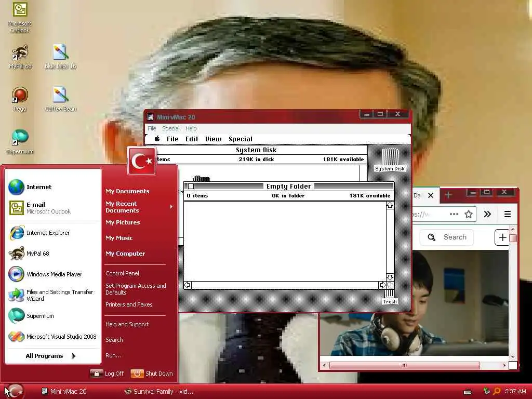
Task: Open the Macintosh Edit menu
Action: point(192,139)
